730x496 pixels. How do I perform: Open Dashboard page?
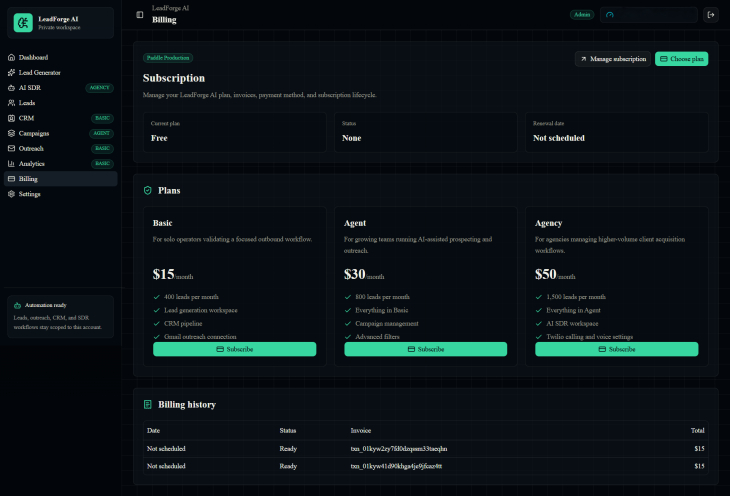click(61, 57)
